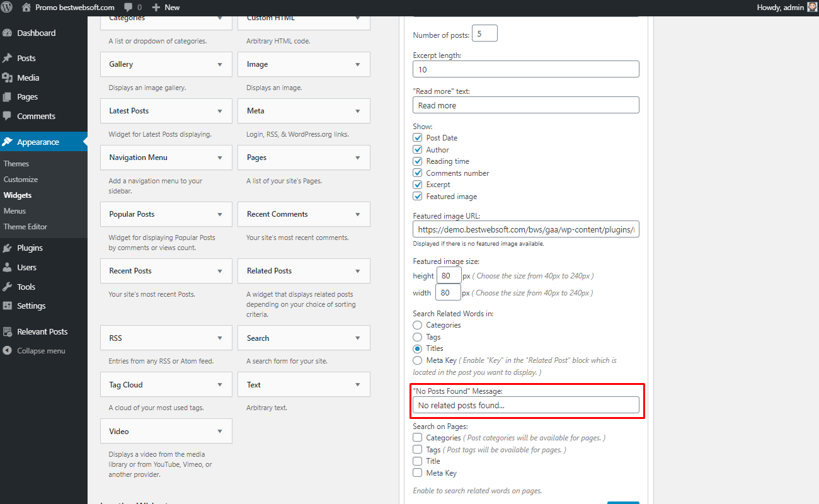Expand the Search widget arrow
The width and height of the screenshot is (819, 504).
(x=358, y=338)
